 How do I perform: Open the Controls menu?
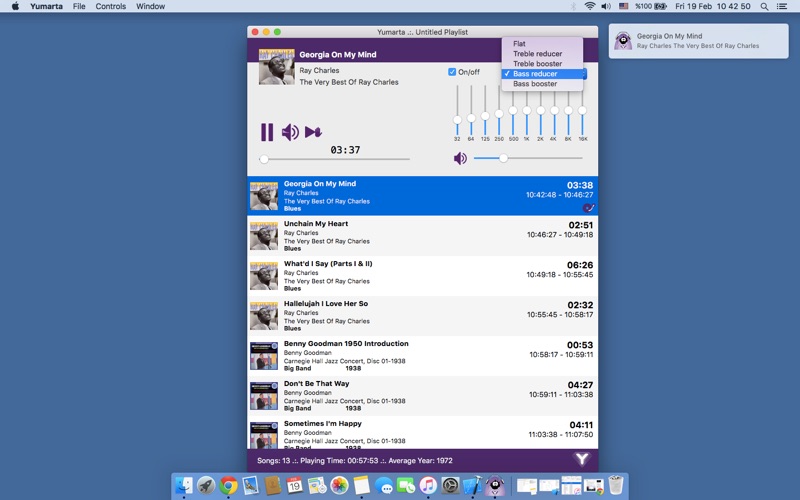111,7
